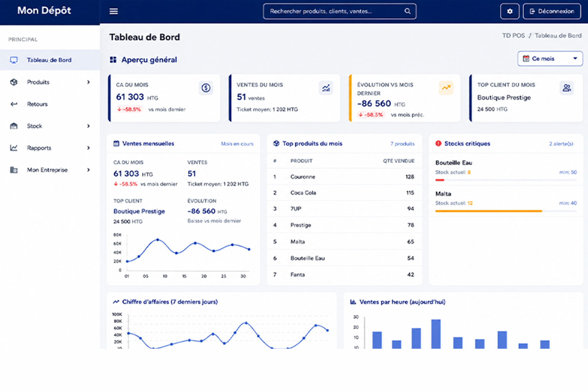This screenshot has width=588, height=392.
Task: Open the Retours menu item
Action: click(50, 104)
